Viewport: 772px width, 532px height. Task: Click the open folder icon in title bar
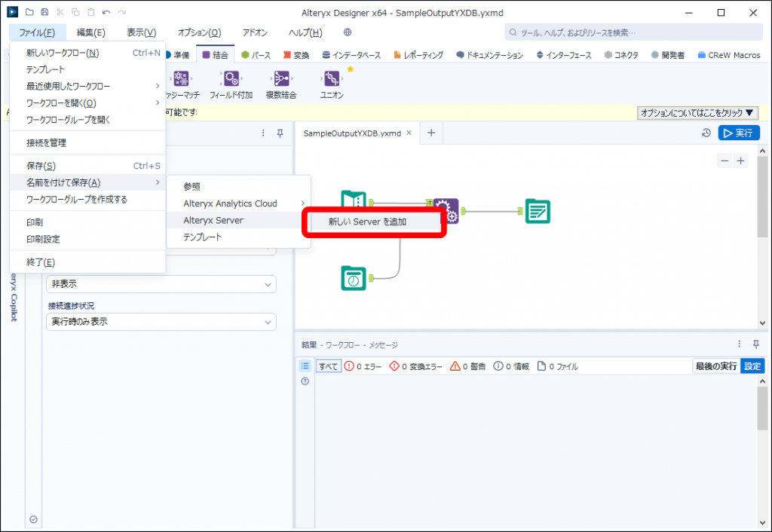29,12
